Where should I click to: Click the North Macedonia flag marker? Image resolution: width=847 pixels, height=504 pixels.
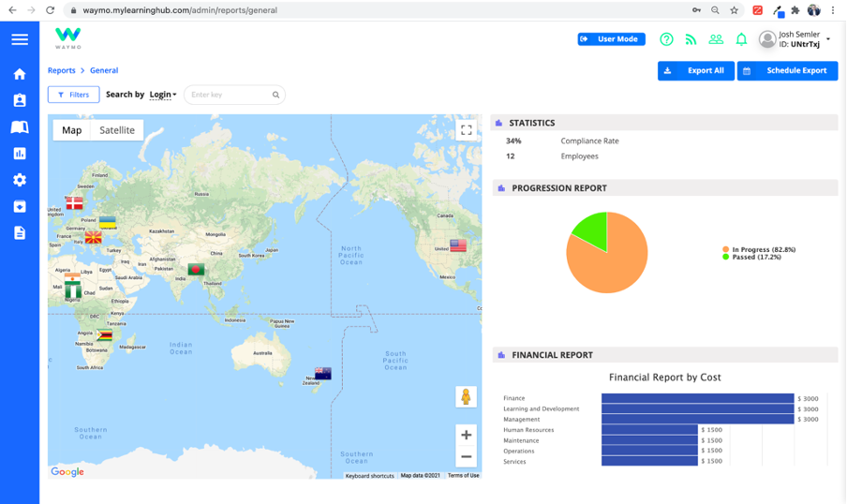tap(93, 237)
